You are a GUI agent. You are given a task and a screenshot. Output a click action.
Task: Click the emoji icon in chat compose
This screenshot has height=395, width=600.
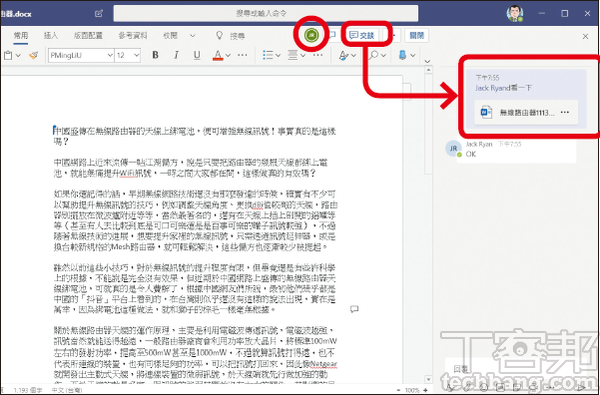(x=484, y=387)
